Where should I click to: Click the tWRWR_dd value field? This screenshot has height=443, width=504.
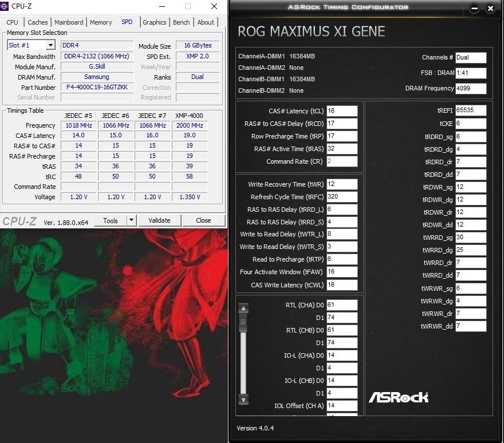[x=471, y=326]
